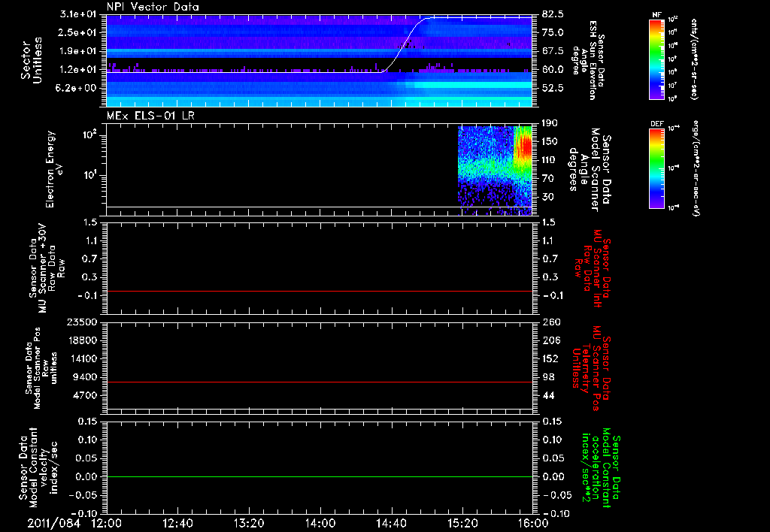This screenshot has height=532, width=770.
Task: Click the '190' scanner angle tick value
Action: [x=550, y=123]
